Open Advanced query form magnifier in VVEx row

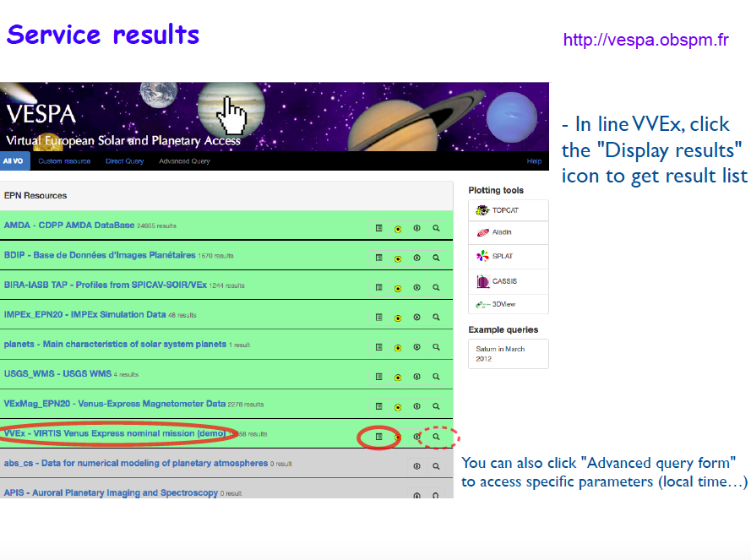pos(436,437)
